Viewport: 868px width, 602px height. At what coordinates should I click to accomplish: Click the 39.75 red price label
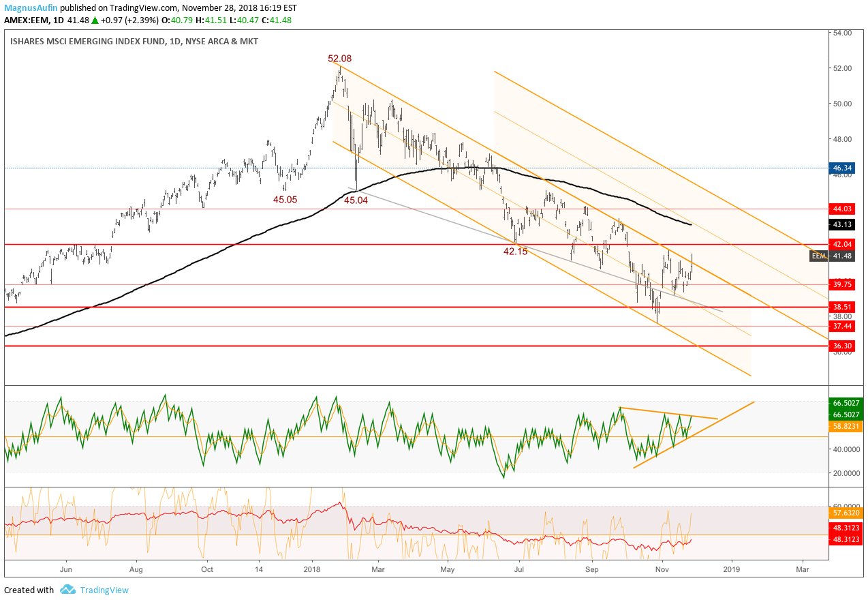point(842,284)
